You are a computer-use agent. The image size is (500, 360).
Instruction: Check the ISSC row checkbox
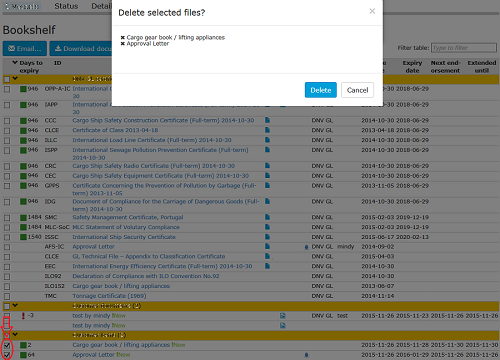click(x=7, y=238)
